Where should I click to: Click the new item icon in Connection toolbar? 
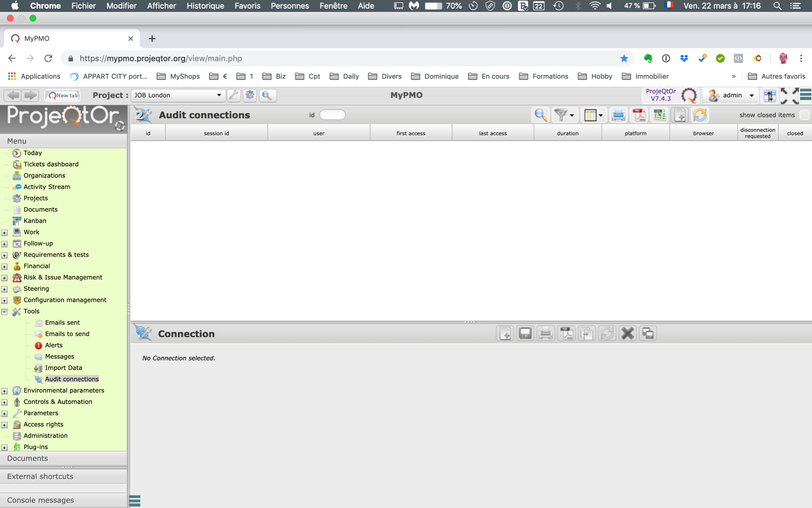pos(505,333)
